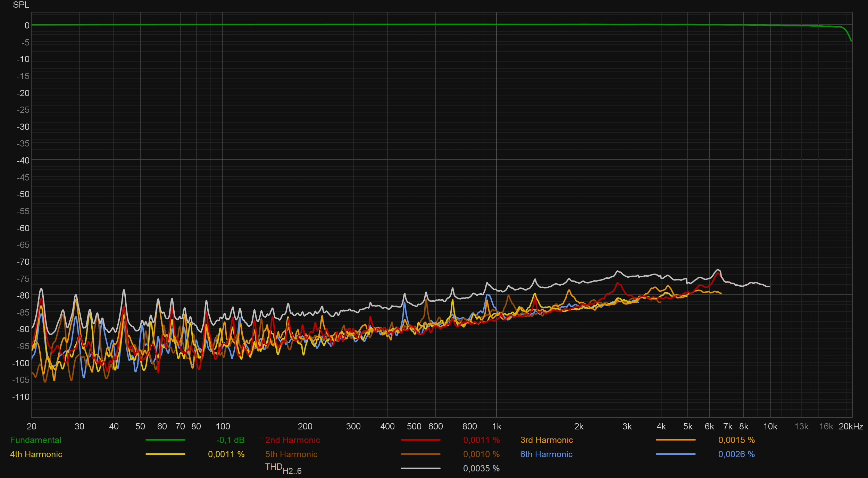Click the 5th Harmonic legend label

pyautogui.click(x=291, y=454)
